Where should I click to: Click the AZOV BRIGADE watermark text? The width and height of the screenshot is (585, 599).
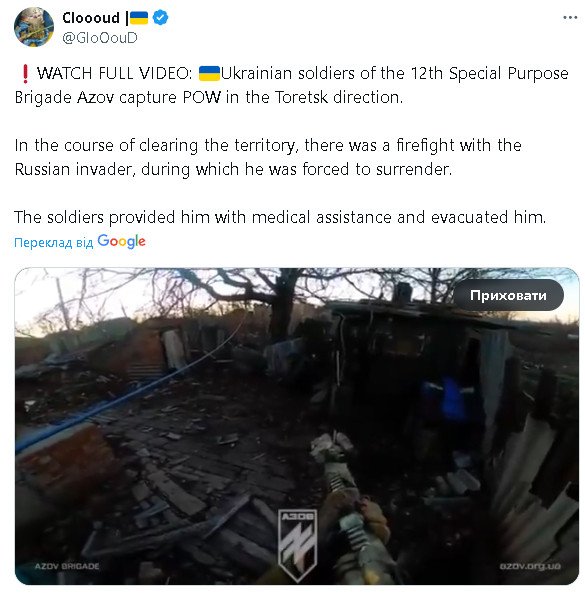click(67, 566)
